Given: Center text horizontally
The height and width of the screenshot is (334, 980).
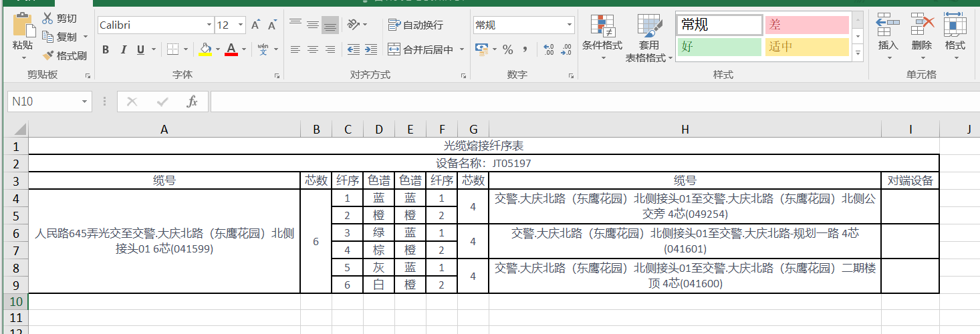Looking at the screenshot, I should point(312,49).
